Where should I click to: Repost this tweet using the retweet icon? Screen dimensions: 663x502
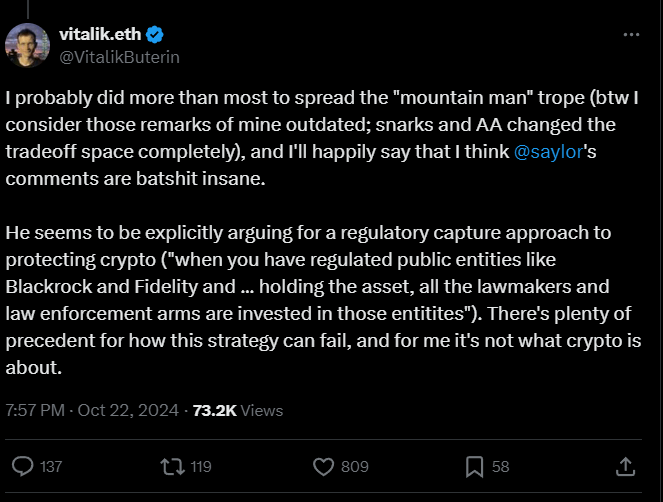pos(172,466)
